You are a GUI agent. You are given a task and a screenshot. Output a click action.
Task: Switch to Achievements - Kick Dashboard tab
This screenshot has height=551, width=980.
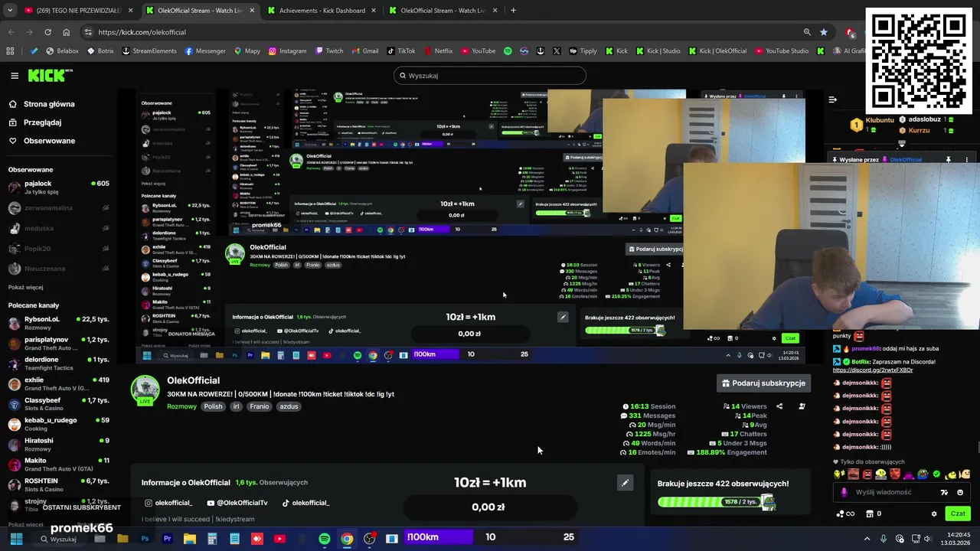[321, 11]
